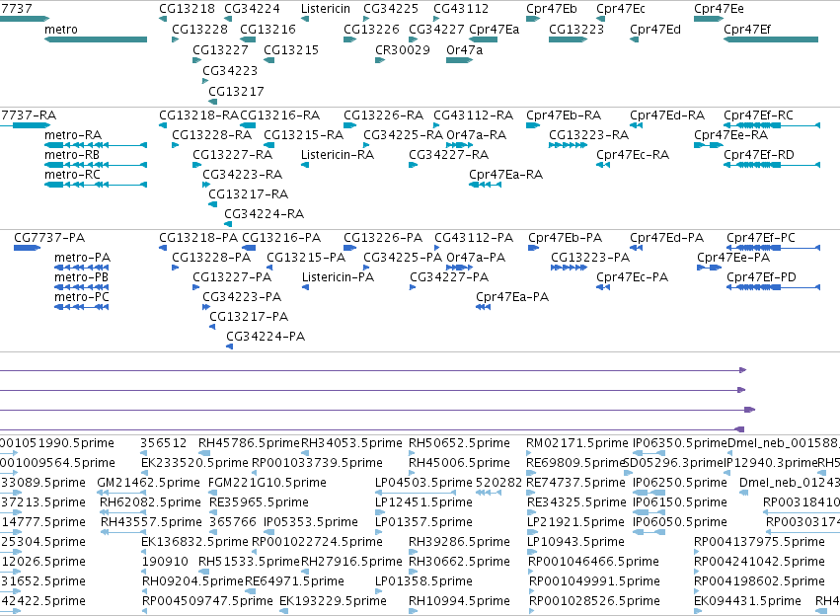
Task: Select the Cpr47Ec-RA transcript
Action: click(603, 165)
